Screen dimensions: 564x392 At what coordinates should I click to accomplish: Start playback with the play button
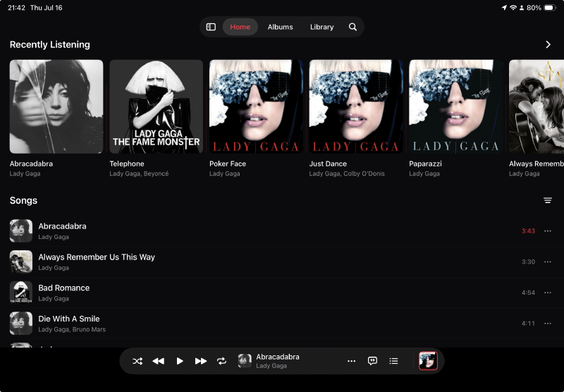[x=180, y=361]
